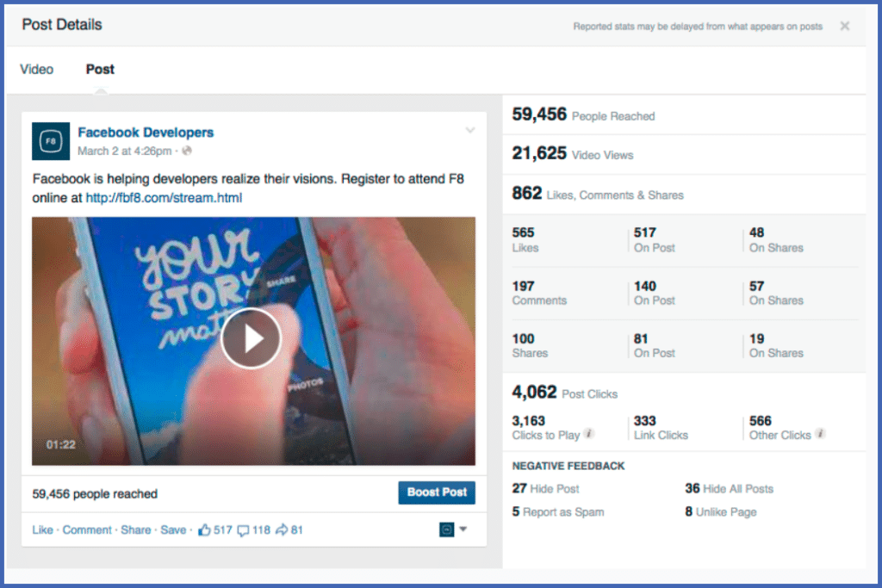Click the Like link below the post
This screenshot has width=882, height=588.
[x=41, y=529]
